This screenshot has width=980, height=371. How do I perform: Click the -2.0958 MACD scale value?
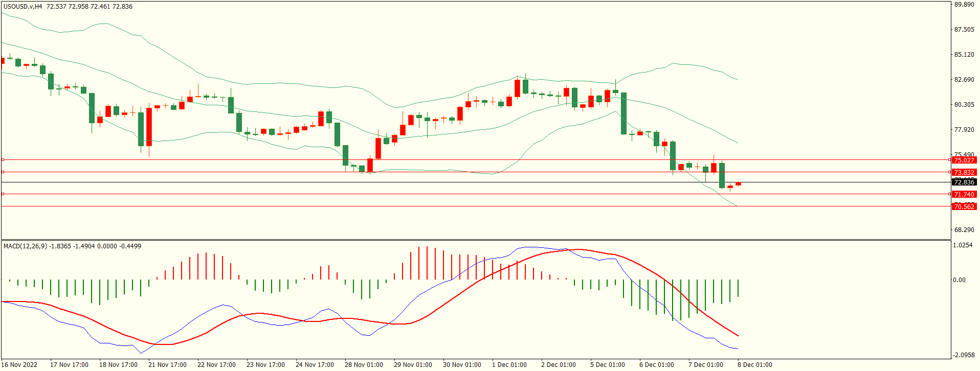pos(963,355)
